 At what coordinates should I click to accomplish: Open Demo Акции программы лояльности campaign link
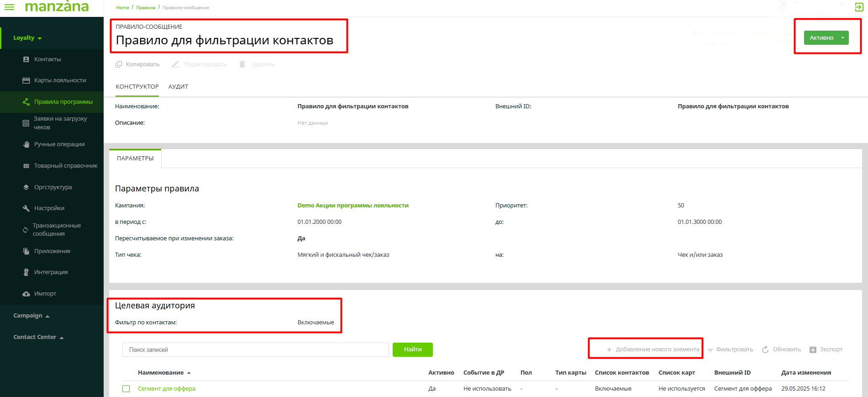[353, 206]
